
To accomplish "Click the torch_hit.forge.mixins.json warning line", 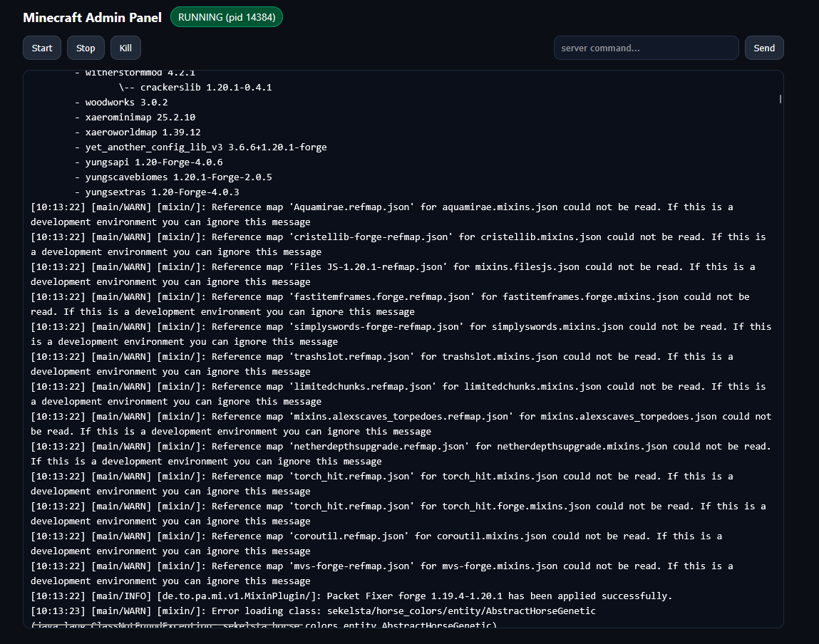I will (398, 514).
